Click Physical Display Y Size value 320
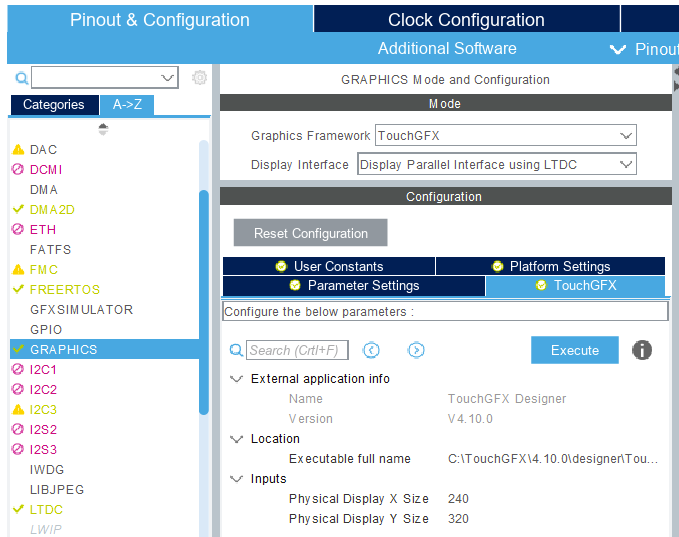 click(458, 519)
